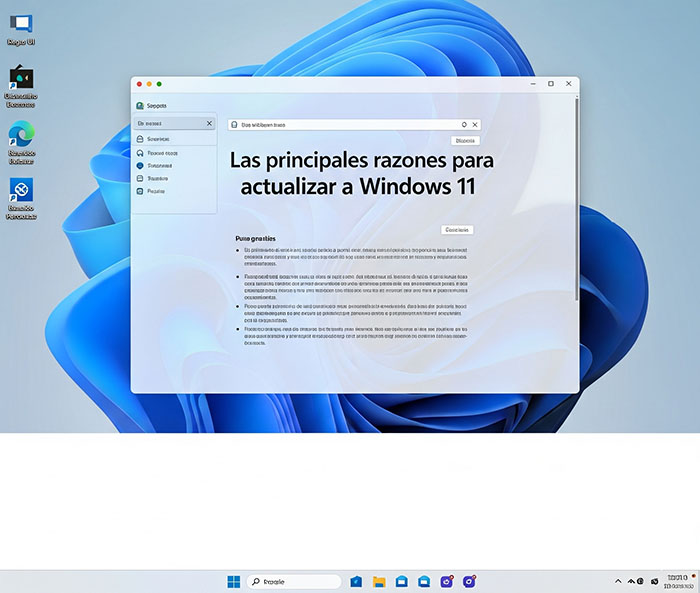The image size is (700, 593).
Task: Select the first sidebar item below search
Action: click(x=175, y=139)
